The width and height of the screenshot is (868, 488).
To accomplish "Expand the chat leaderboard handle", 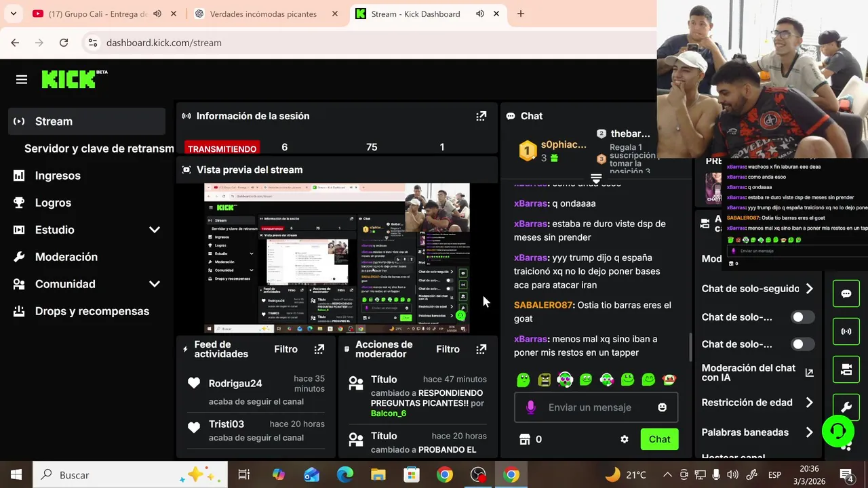I will point(596,179).
